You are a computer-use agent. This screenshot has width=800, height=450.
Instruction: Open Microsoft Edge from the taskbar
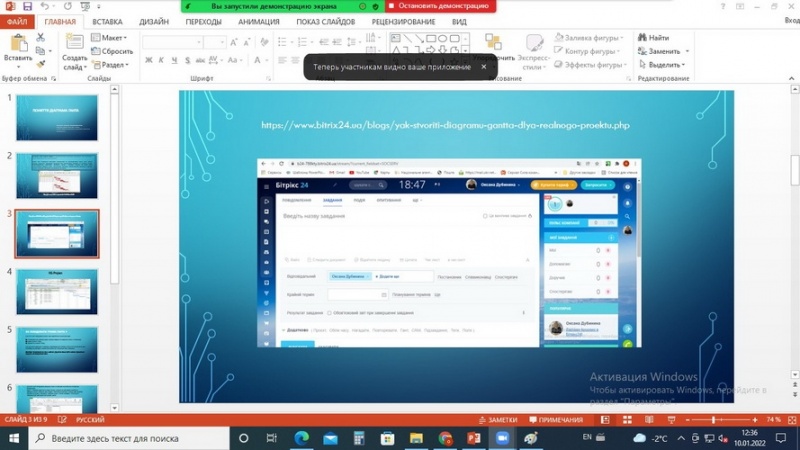(x=301, y=438)
